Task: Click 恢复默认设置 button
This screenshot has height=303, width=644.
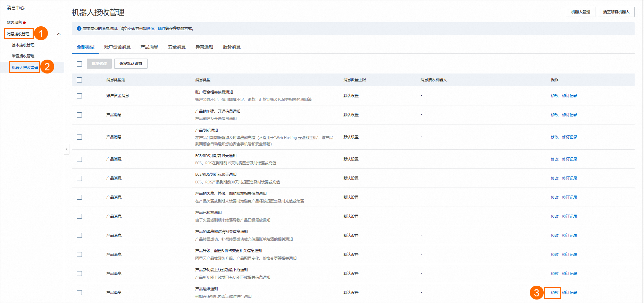Action: click(131, 63)
